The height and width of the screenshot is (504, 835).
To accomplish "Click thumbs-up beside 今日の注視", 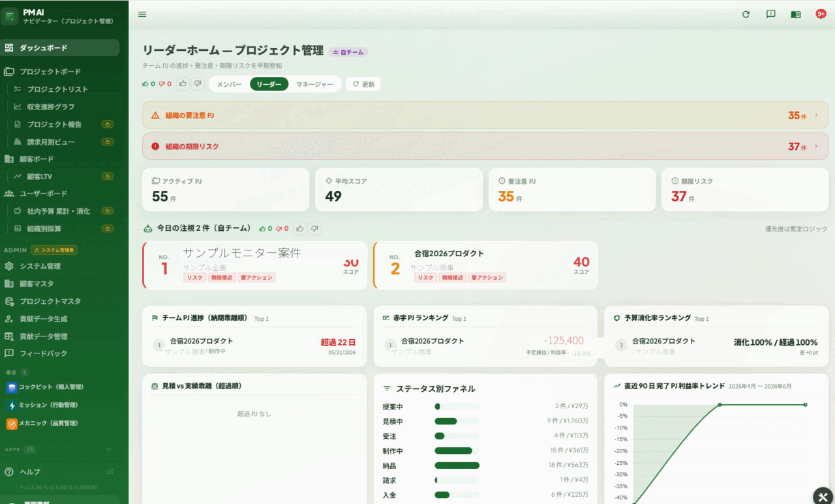I will [299, 228].
